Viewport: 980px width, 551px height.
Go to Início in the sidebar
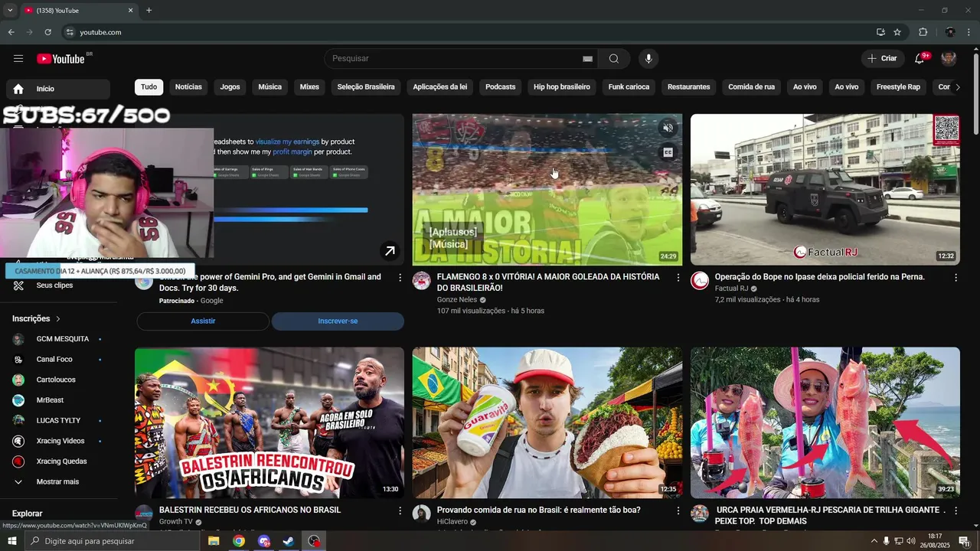click(57, 89)
